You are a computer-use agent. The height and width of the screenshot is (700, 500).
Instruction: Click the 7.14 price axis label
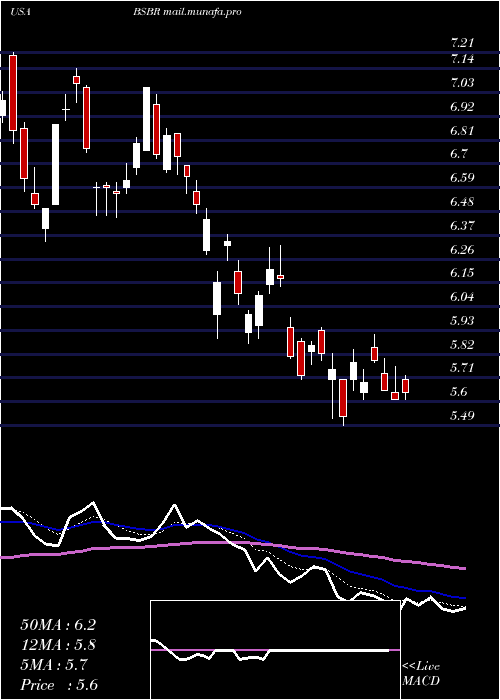[462, 59]
